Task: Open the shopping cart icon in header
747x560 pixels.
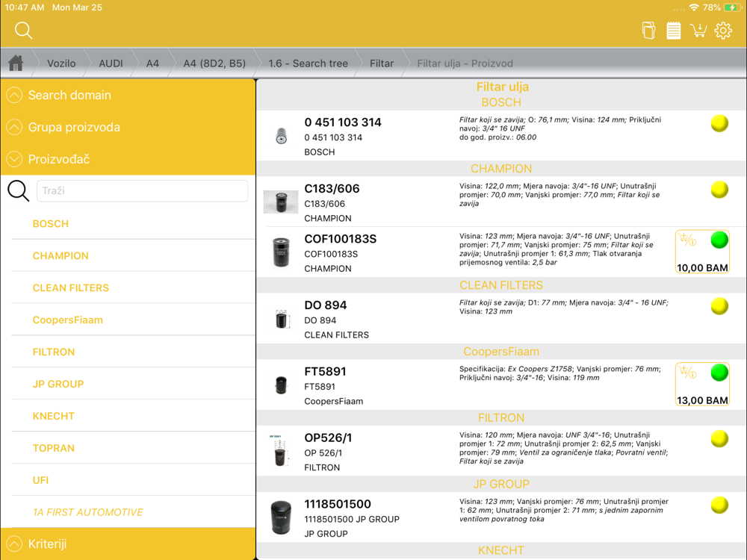Action: [698, 31]
